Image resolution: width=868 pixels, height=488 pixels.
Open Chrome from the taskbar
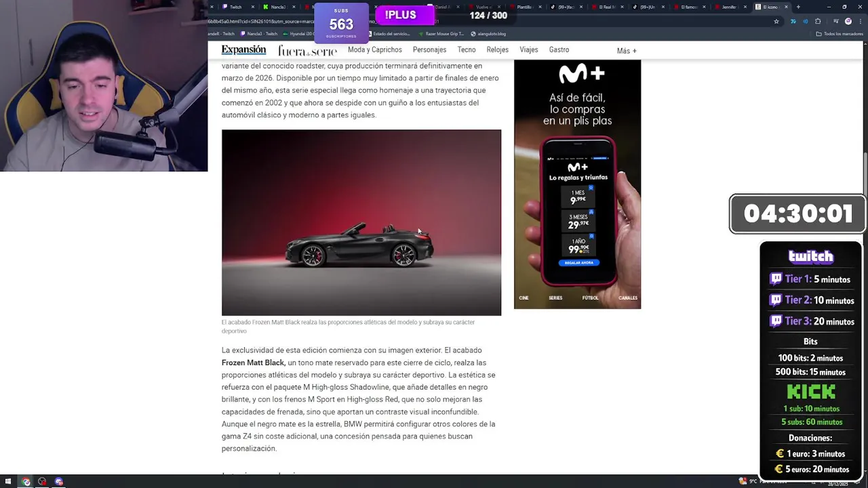pos(26,482)
